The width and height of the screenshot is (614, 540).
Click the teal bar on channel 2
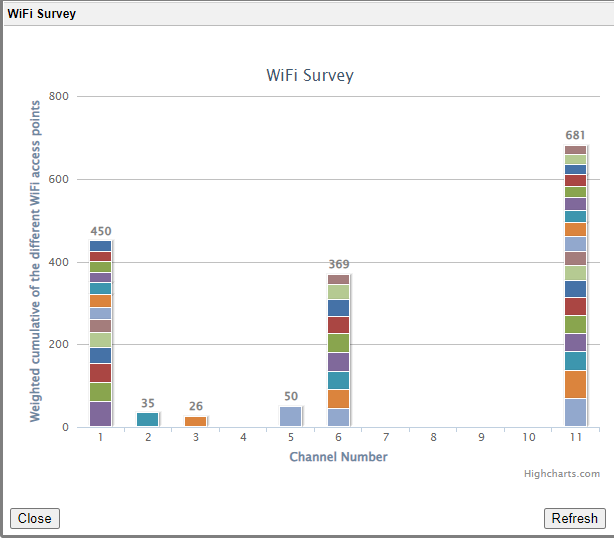point(148,420)
